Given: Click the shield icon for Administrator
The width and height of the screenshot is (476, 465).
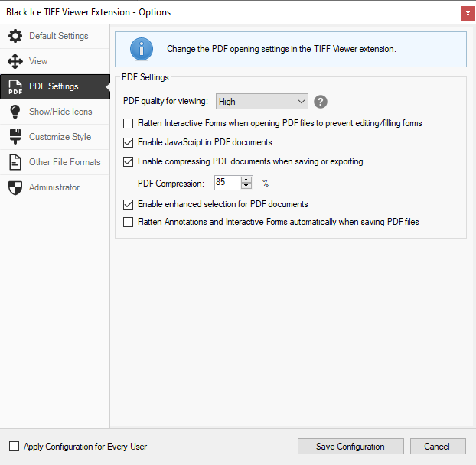Looking at the screenshot, I should [x=15, y=188].
